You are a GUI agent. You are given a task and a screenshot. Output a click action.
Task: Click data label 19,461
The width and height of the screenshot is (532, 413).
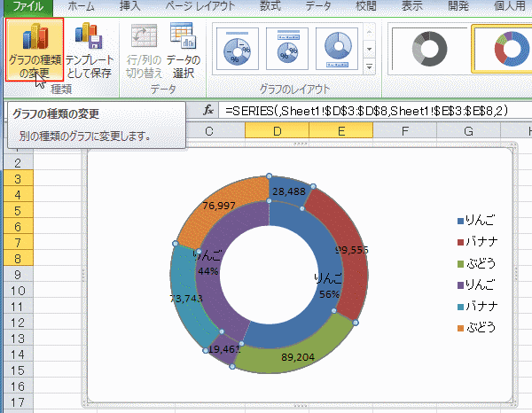[x=224, y=349]
